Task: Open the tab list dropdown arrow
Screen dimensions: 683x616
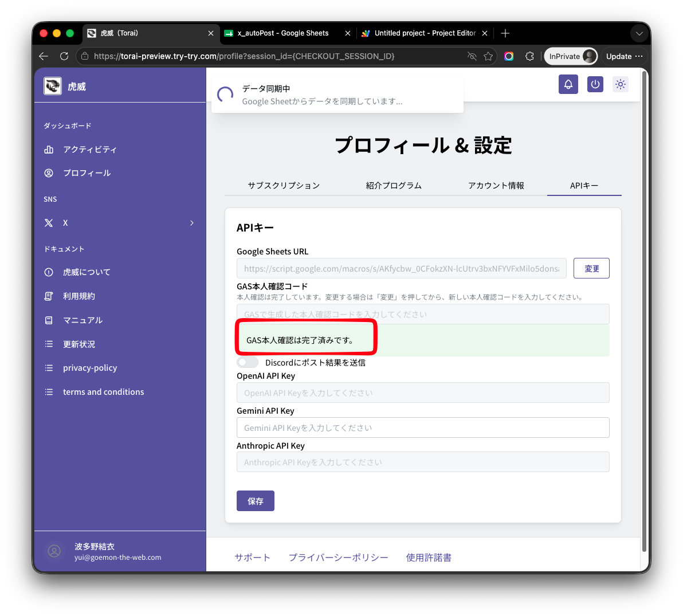Action: [x=639, y=33]
